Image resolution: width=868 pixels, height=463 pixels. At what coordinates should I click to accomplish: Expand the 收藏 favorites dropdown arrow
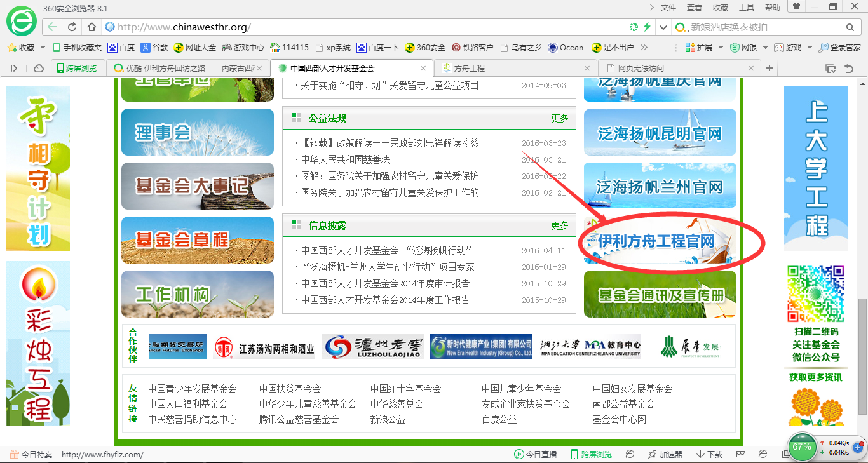tap(43, 48)
